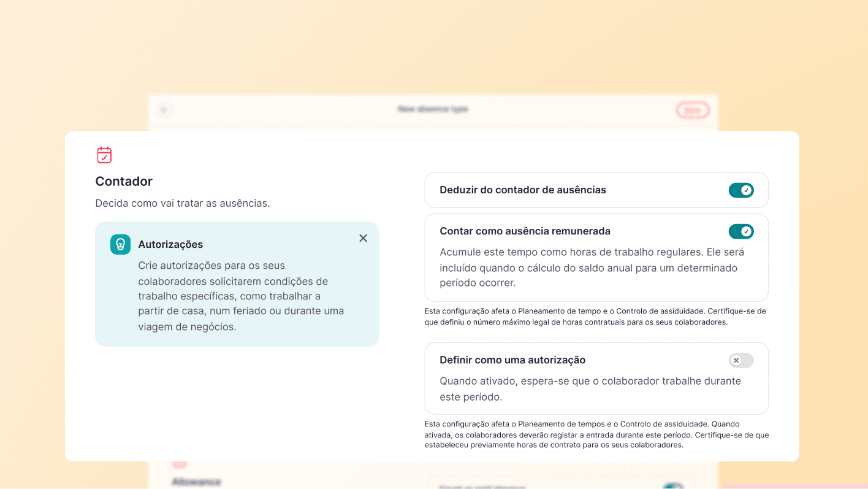This screenshot has width=868, height=489.
Task: Disable the 'Deduzir do contador de ausências' toggle
Action: [741, 190]
